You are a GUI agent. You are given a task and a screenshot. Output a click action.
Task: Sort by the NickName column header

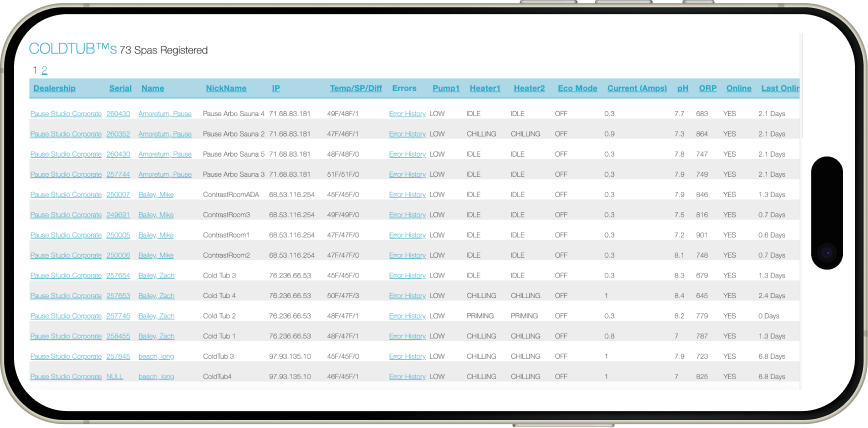coord(226,88)
